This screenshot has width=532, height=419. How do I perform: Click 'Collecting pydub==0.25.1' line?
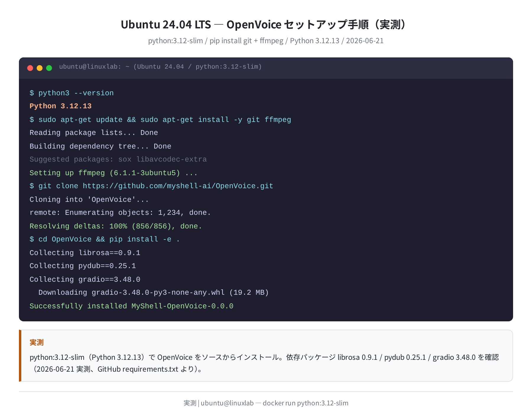tap(83, 266)
